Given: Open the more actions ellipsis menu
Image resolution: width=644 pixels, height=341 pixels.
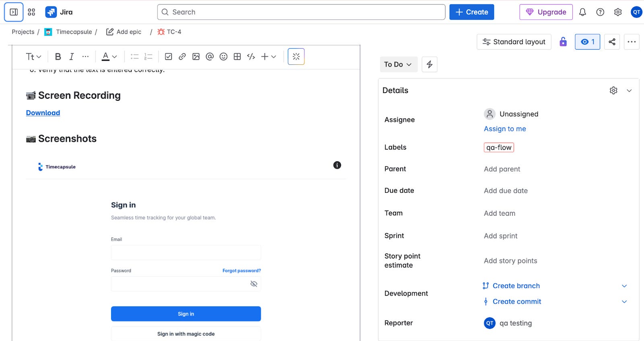Looking at the screenshot, I should coord(632,42).
